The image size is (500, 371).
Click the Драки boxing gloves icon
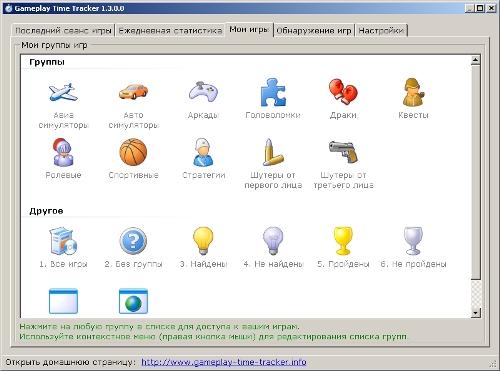pos(343,92)
